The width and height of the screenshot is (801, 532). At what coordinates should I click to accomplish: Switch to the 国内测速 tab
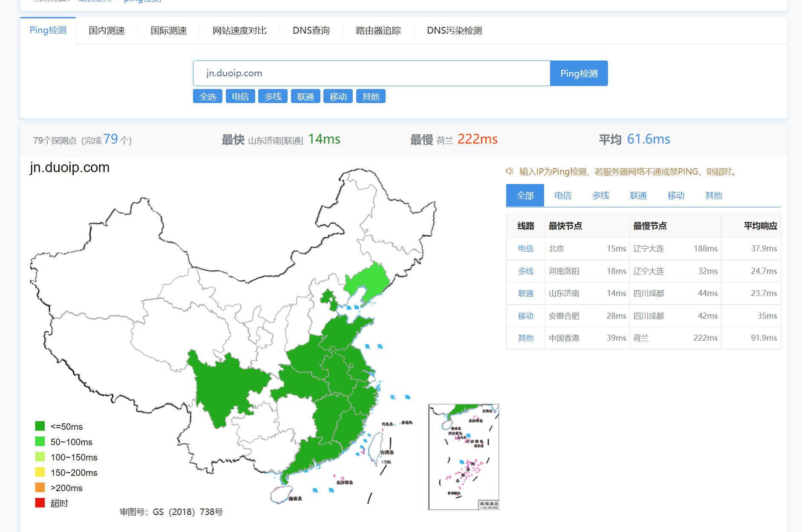coord(107,31)
